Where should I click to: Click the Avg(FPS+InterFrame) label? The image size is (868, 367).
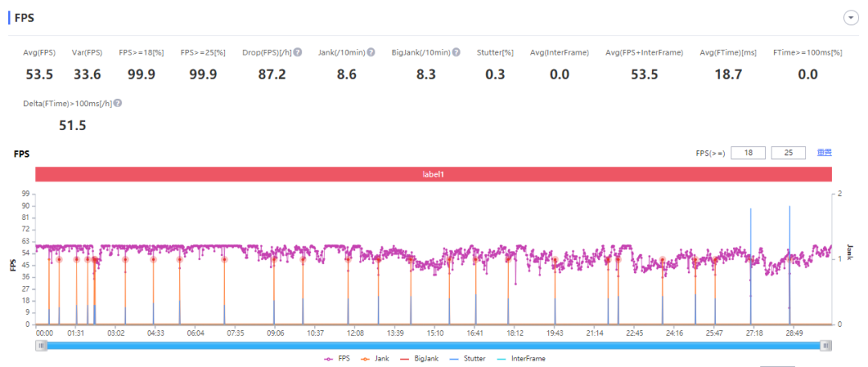click(645, 52)
